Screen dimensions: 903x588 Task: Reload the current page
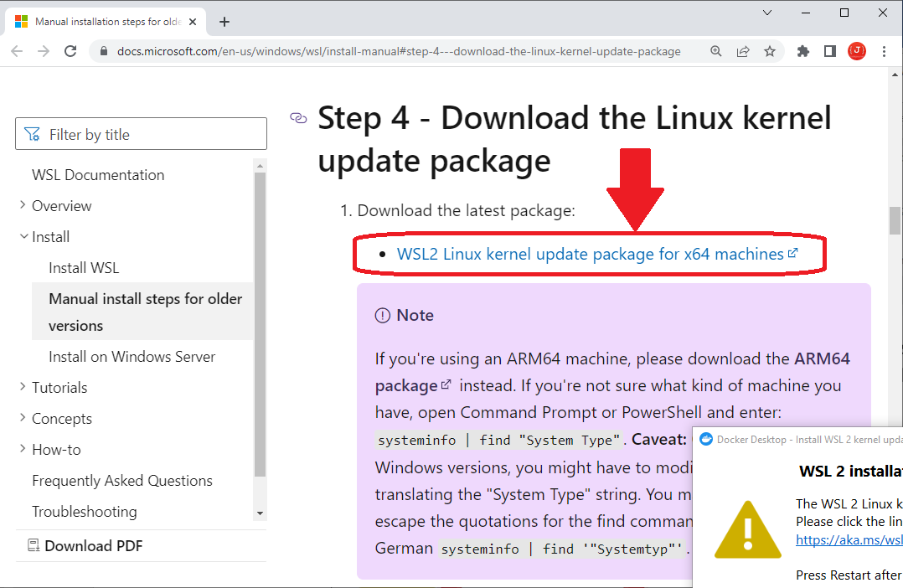tap(70, 51)
